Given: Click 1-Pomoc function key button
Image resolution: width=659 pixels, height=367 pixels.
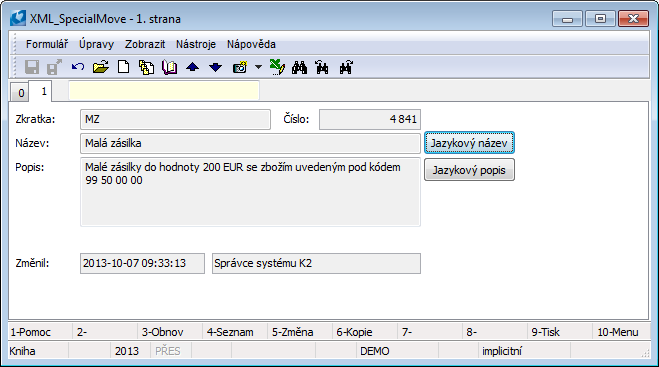Looking at the screenshot, I should 40,332.
